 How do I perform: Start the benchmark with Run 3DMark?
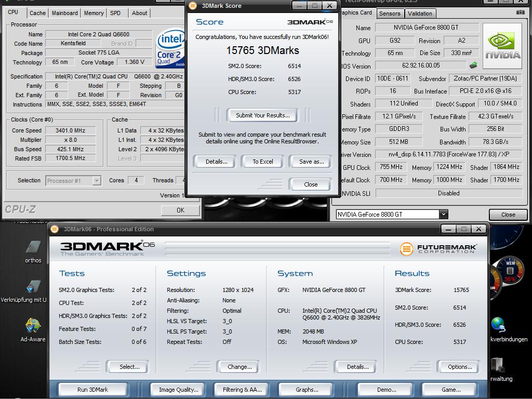point(92,390)
